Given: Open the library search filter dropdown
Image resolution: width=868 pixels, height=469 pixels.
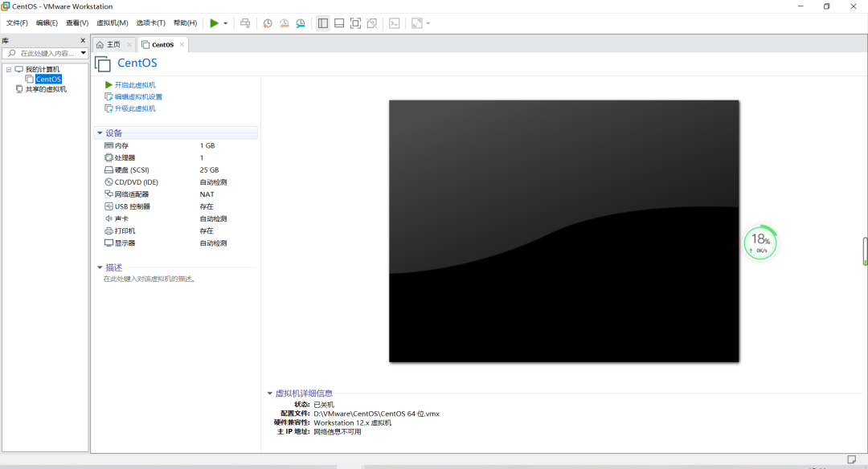Looking at the screenshot, I should (x=84, y=52).
